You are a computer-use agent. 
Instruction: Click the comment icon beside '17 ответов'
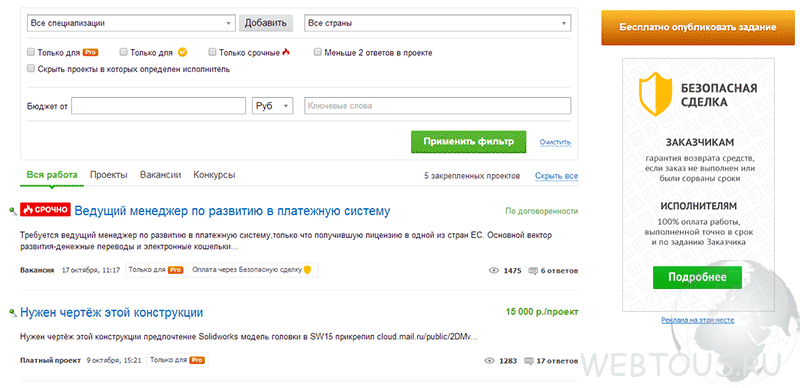pos(529,361)
